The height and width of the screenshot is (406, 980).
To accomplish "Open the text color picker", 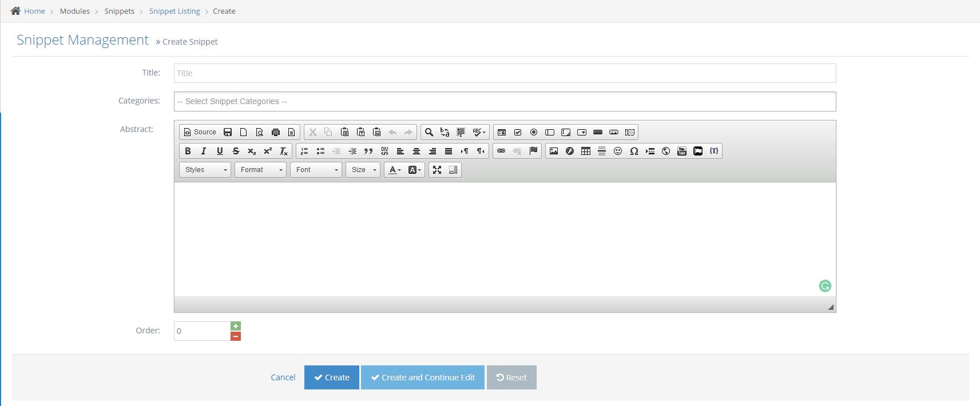I will [395, 170].
